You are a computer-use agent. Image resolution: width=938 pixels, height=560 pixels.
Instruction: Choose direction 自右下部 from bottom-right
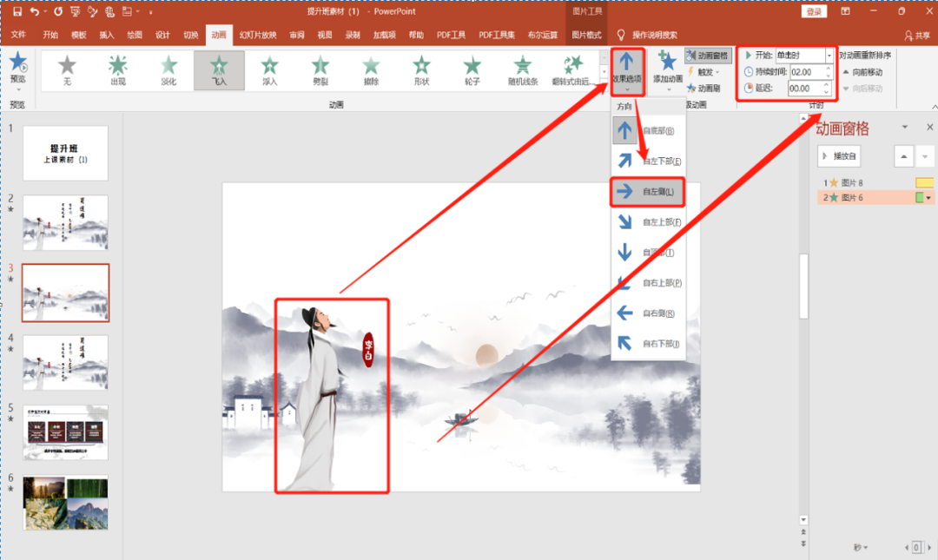[x=648, y=344]
